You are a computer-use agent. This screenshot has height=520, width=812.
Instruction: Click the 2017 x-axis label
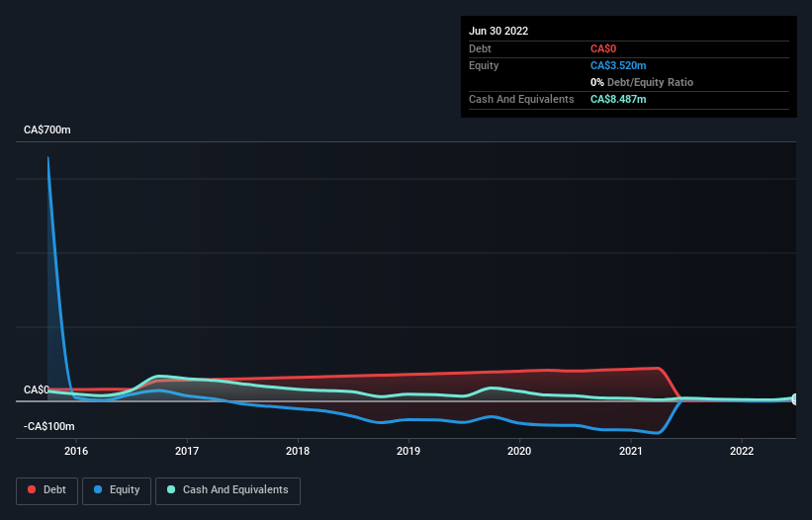click(x=187, y=451)
